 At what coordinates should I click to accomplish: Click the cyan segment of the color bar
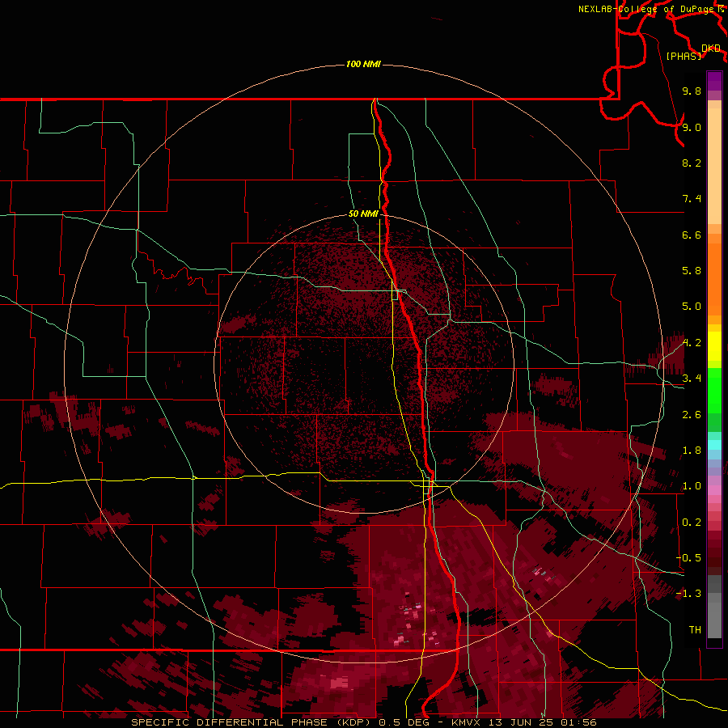[x=714, y=445]
